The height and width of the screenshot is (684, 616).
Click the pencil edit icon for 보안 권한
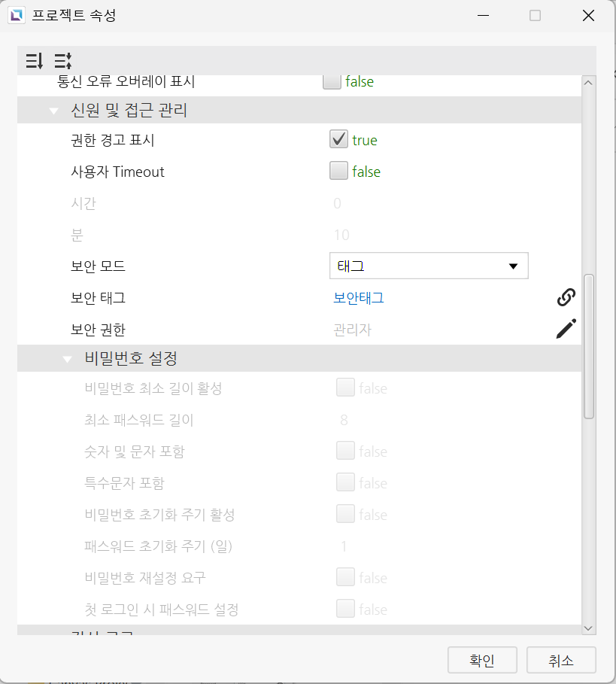click(x=566, y=329)
